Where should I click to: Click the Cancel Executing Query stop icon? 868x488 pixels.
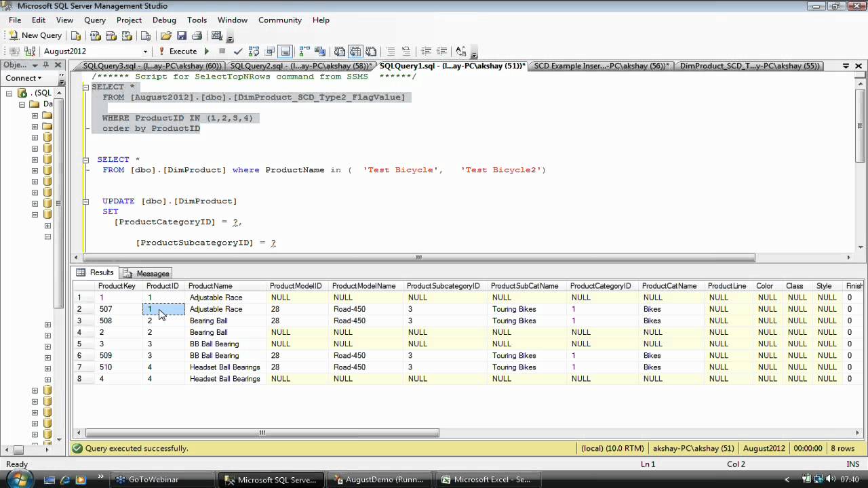tap(222, 51)
